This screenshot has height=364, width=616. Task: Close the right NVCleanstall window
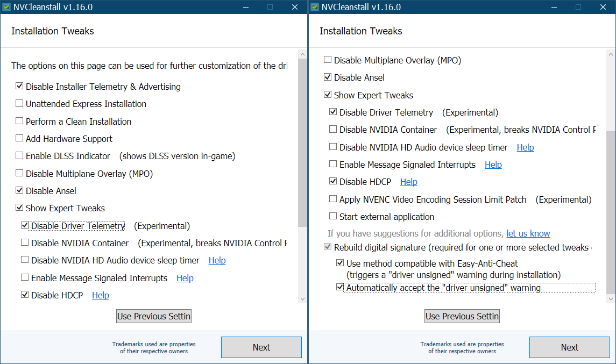pos(603,7)
